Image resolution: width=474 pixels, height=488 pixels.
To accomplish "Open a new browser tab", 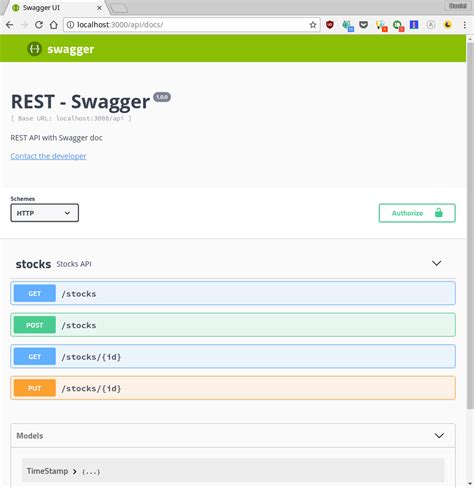I will [x=119, y=8].
